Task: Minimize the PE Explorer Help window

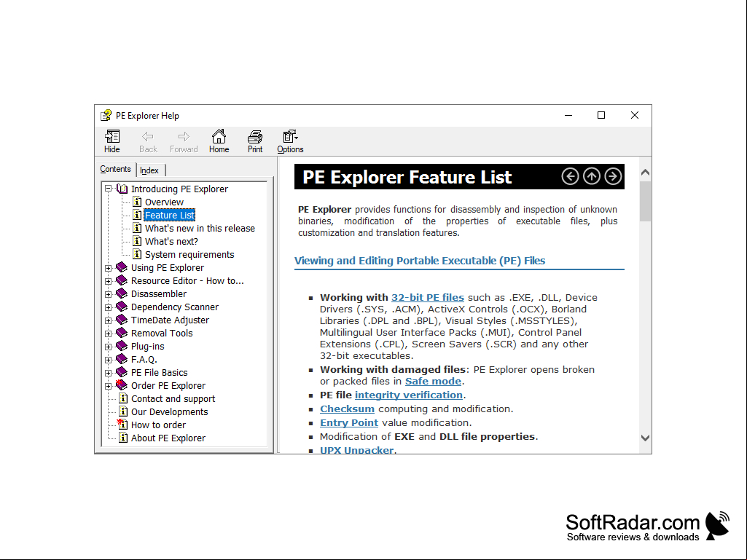Action: (x=568, y=115)
